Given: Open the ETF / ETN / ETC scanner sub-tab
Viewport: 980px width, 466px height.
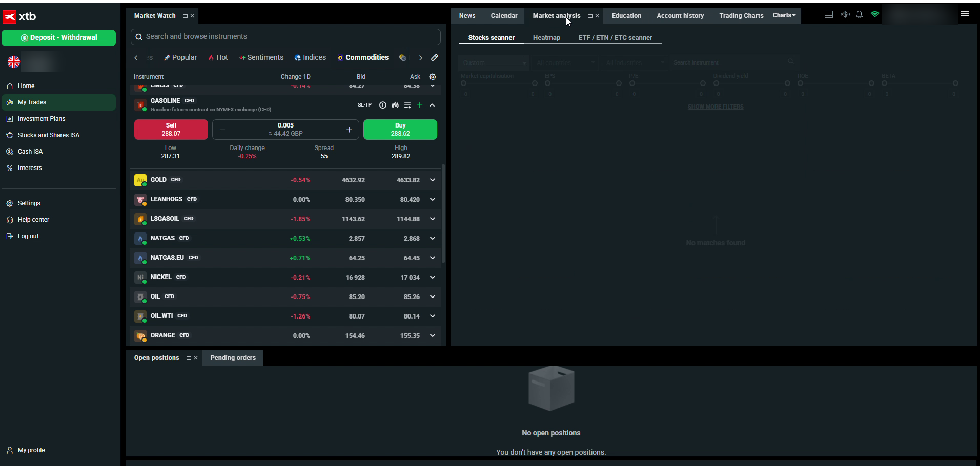Looking at the screenshot, I should pyautogui.click(x=615, y=38).
